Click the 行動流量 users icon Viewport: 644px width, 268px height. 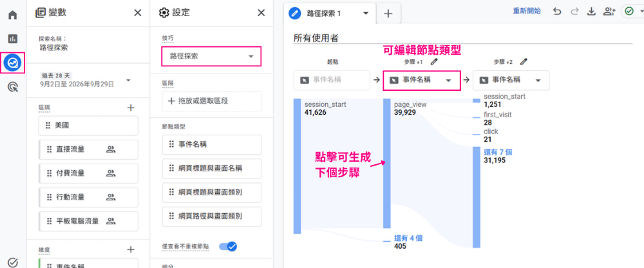pos(111,197)
